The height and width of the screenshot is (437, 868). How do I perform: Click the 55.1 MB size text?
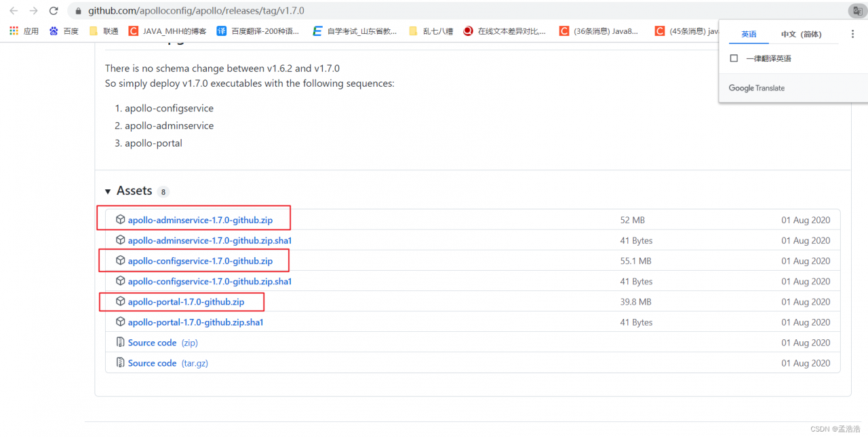point(635,261)
